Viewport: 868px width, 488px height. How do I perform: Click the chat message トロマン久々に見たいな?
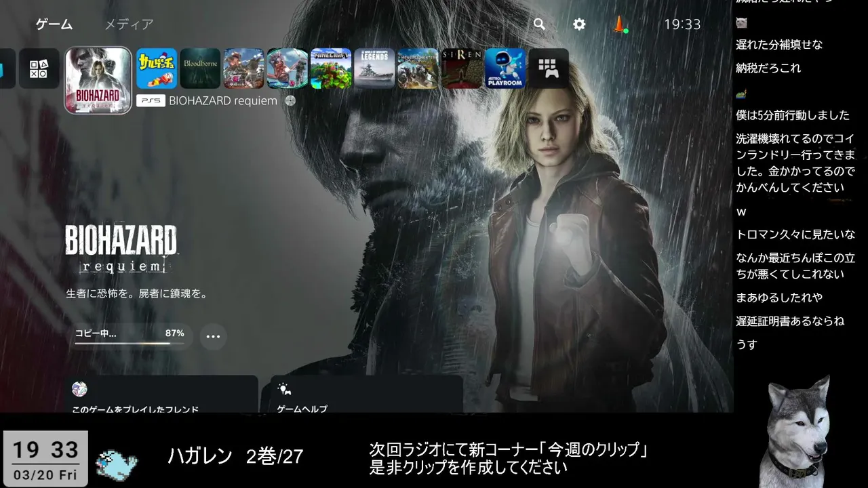[795, 234]
